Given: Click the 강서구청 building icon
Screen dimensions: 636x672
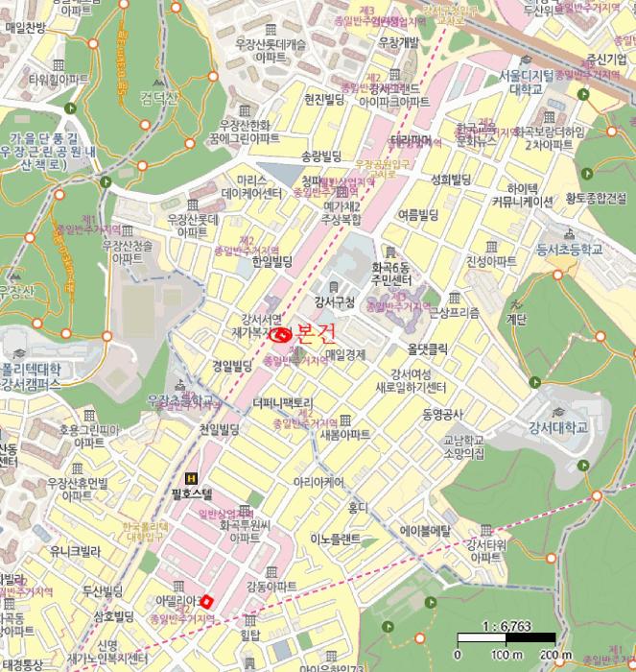Looking at the screenshot, I should 334,287.
